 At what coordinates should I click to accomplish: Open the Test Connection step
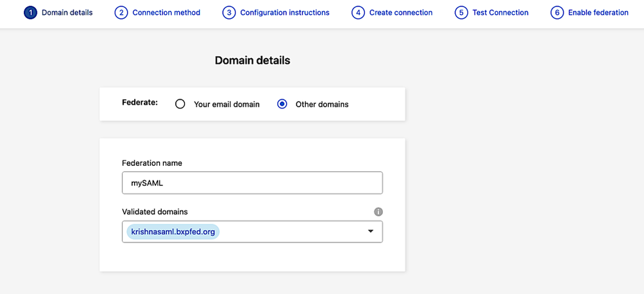point(500,12)
